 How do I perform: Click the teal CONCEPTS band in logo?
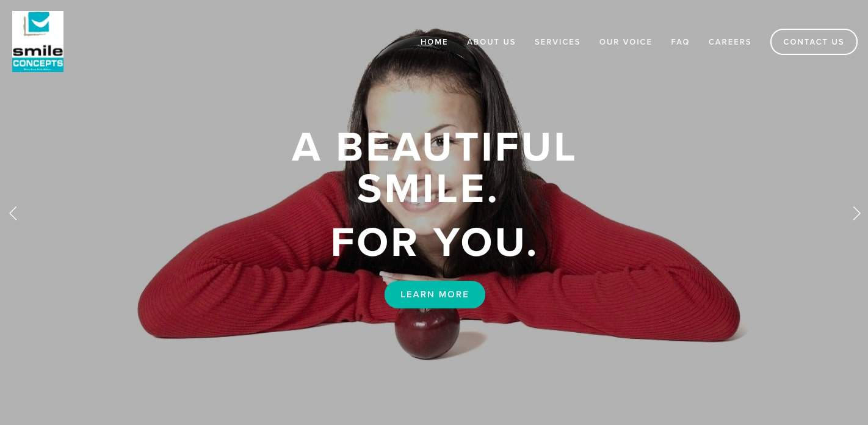click(38, 64)
